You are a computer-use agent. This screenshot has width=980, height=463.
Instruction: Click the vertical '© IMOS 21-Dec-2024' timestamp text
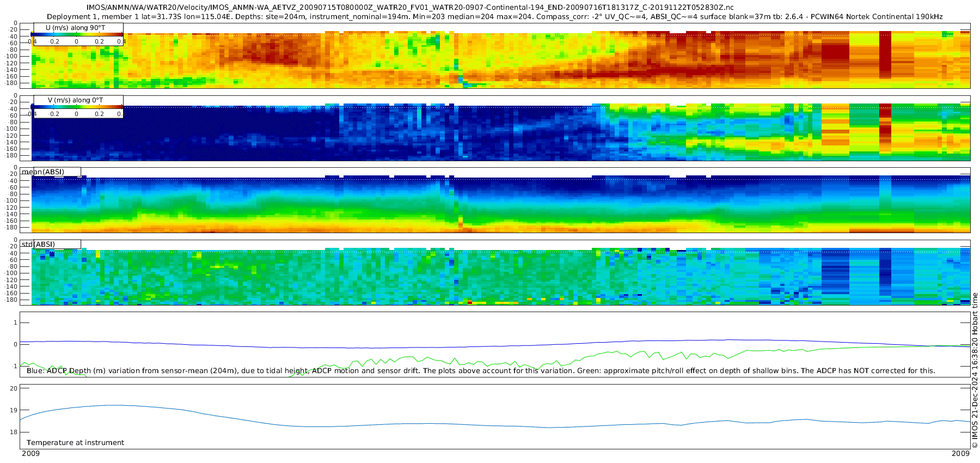[x=975, y=370]
